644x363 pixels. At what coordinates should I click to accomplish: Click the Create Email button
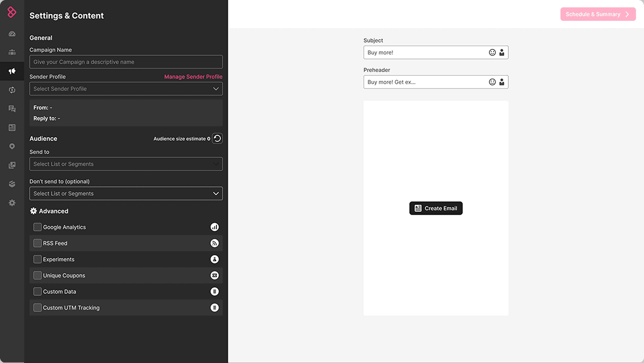pyautogui.click(x=436, y=208)
